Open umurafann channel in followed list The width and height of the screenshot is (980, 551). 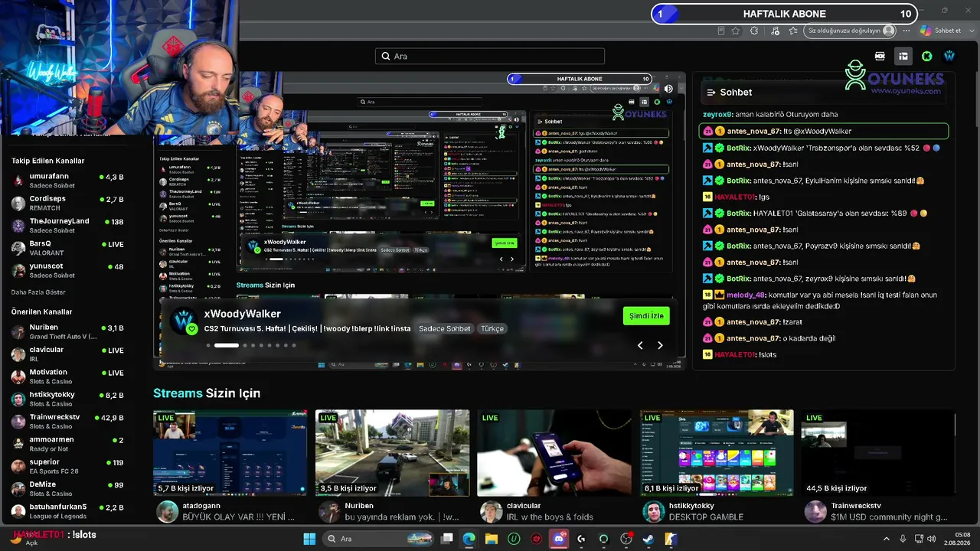(67, 180)
